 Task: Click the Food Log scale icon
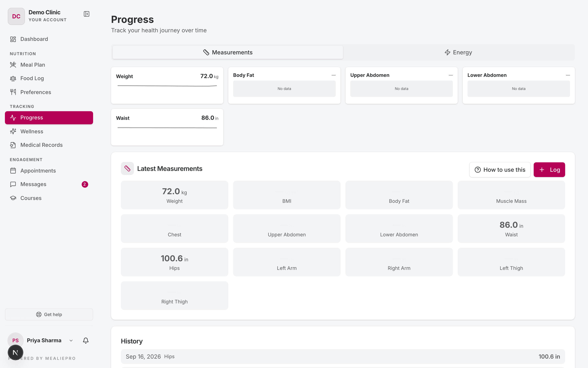(13, 78)
